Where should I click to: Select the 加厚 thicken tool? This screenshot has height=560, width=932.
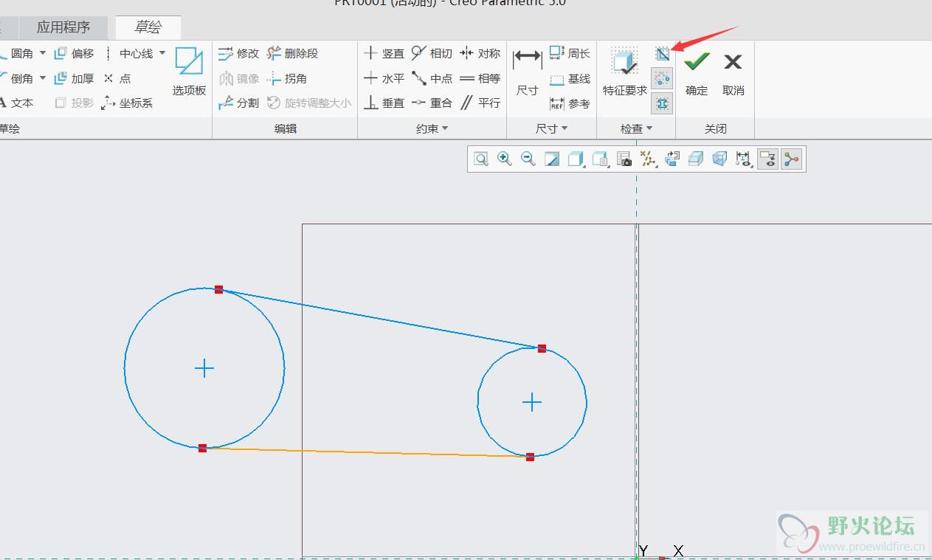tap(74, 78)
